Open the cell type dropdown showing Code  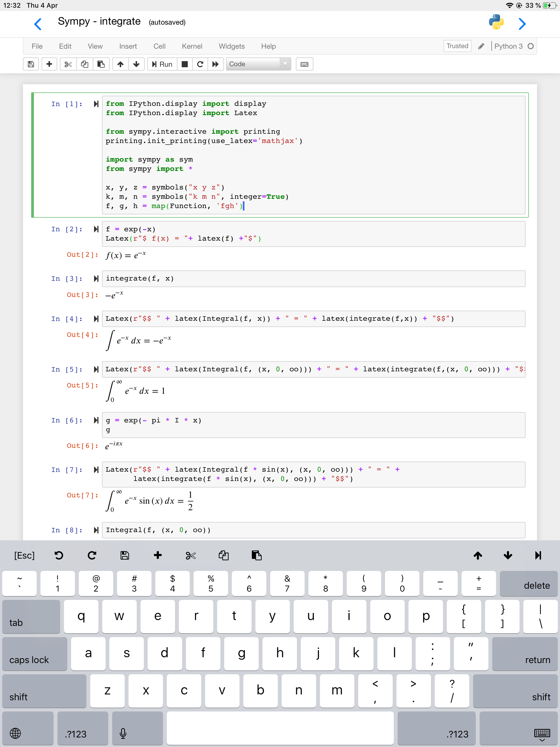coord(258,64)
